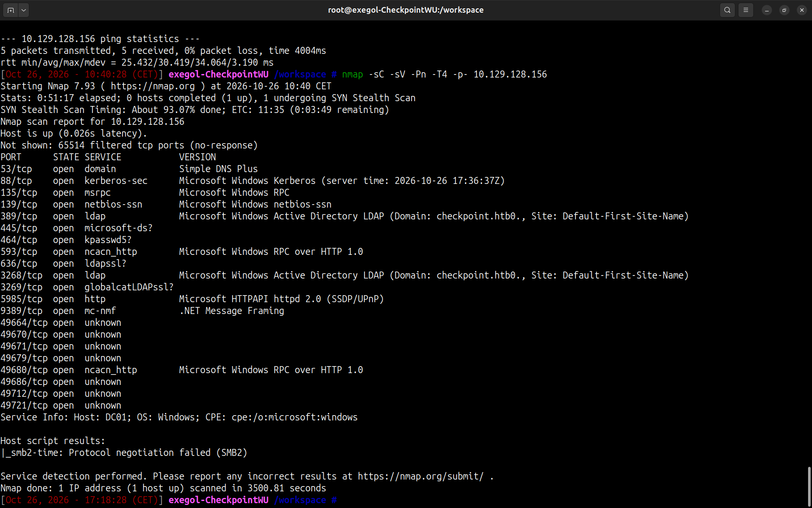Click the Host is up latency line

tap(74, 134)
